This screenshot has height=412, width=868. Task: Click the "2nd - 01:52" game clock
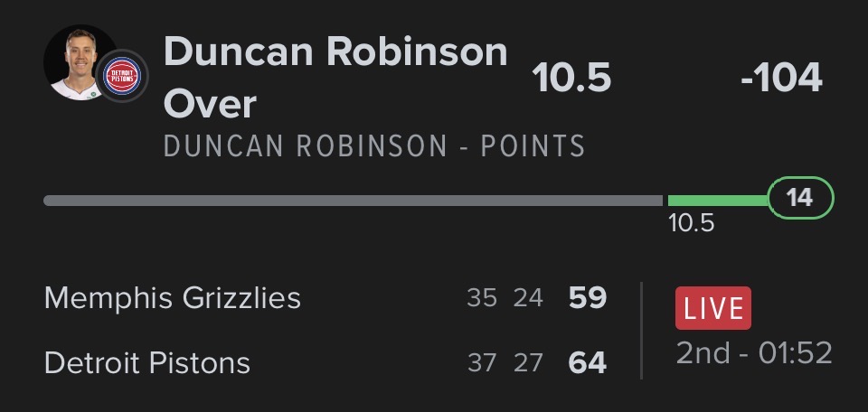pyautogui.click(x=754, y=353)
